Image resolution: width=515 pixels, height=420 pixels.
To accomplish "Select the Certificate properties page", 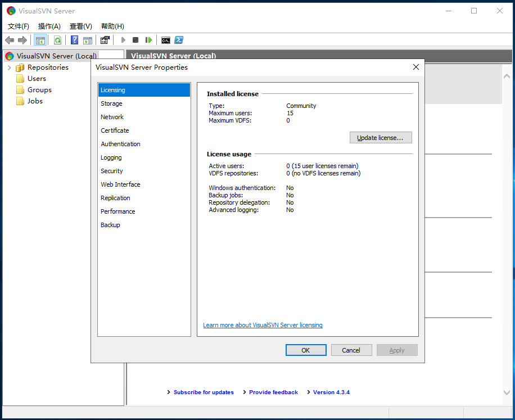I will 144,130.
